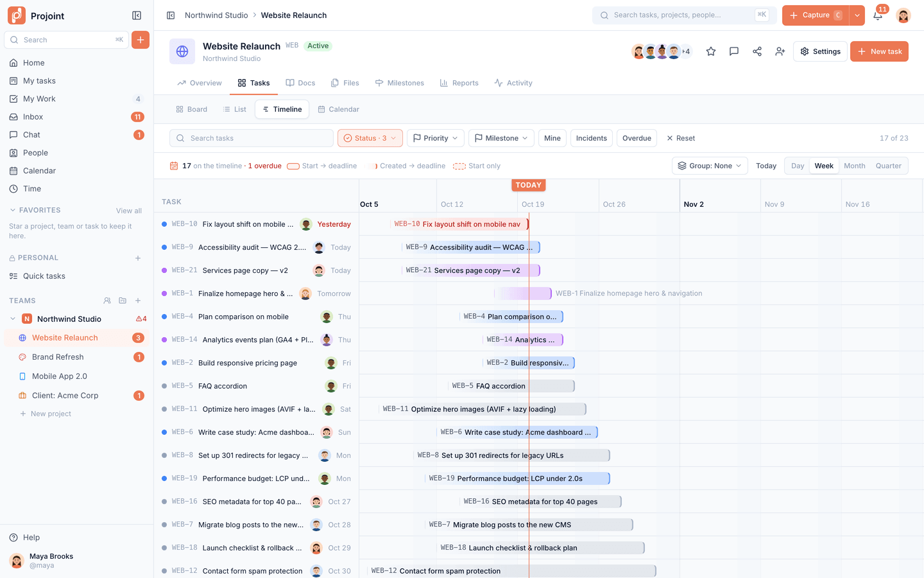Click the Teams new folder icon
This screenshot has width=924, height=578.
point(123,301)
